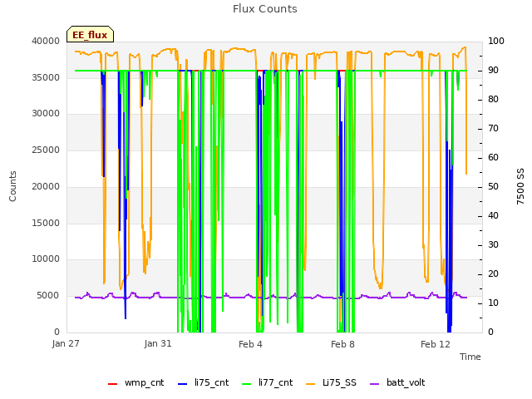
Task: Click the Feb 4 x-axis label
Action: click(250, 344)
